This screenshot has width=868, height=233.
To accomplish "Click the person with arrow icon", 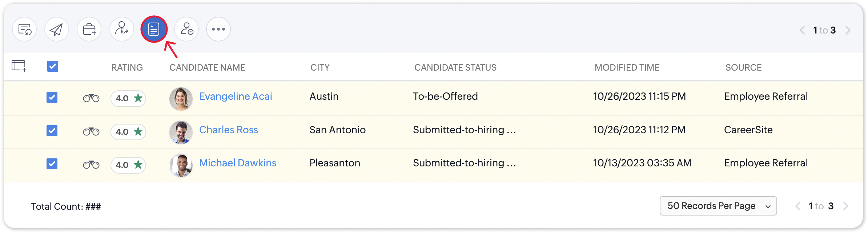I will pos(122,29).
